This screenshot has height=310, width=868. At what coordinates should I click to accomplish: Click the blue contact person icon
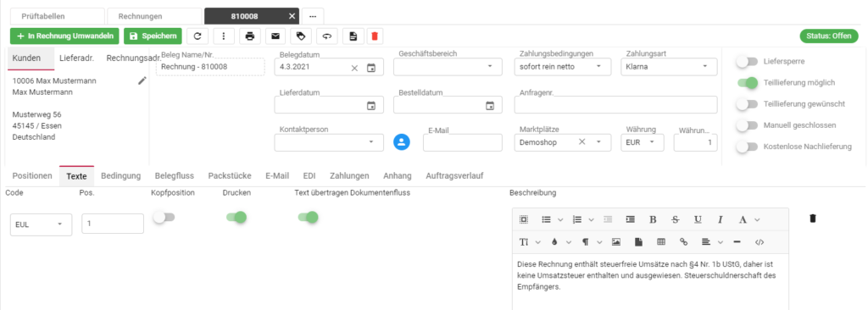(402, 142)
